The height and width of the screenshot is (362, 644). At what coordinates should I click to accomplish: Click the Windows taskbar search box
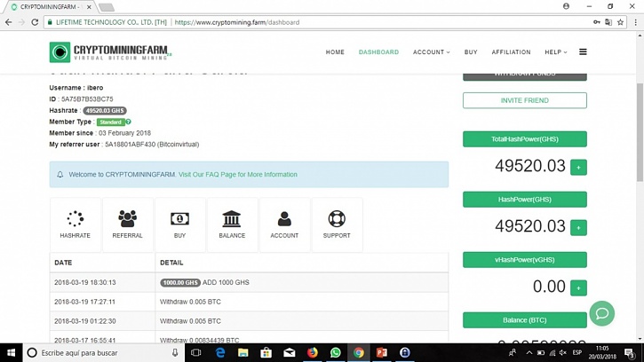(x=98, y=353)
